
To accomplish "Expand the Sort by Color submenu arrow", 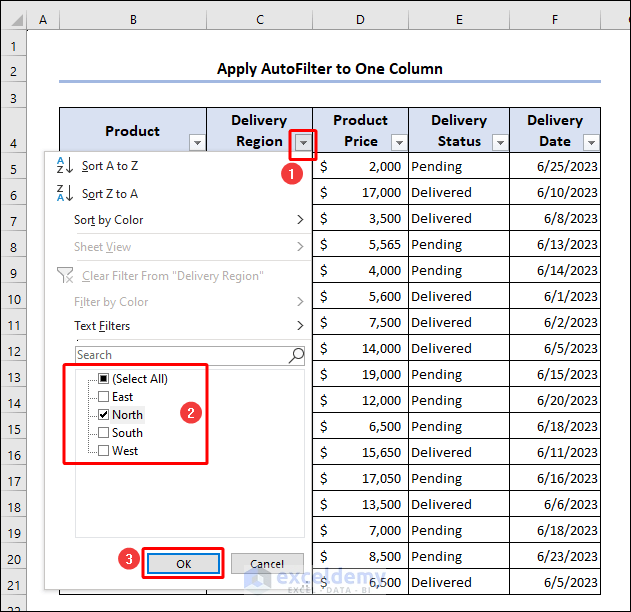I will point(300,220).
